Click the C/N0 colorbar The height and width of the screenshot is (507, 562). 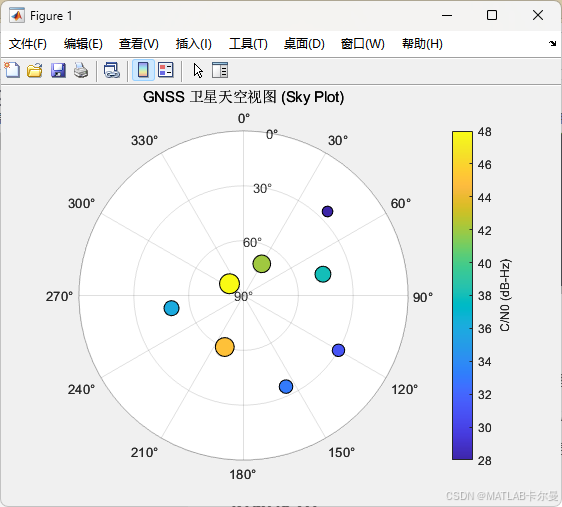(462, 295)
